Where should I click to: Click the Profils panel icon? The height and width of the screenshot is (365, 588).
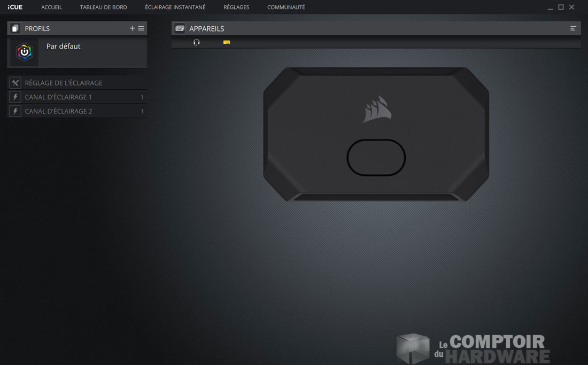pyautogui.click(x=15, y=28)
